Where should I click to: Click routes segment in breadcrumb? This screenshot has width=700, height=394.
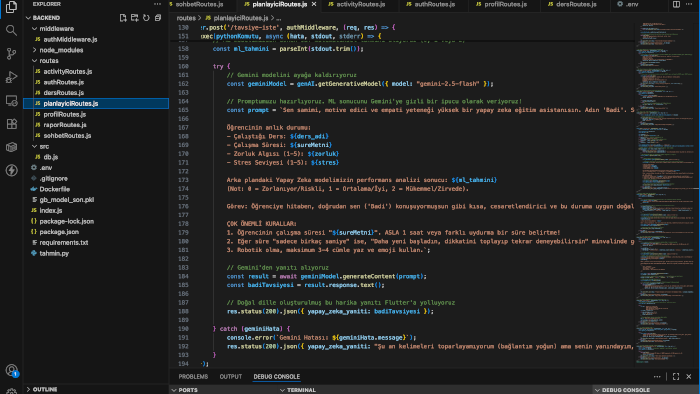186,18
